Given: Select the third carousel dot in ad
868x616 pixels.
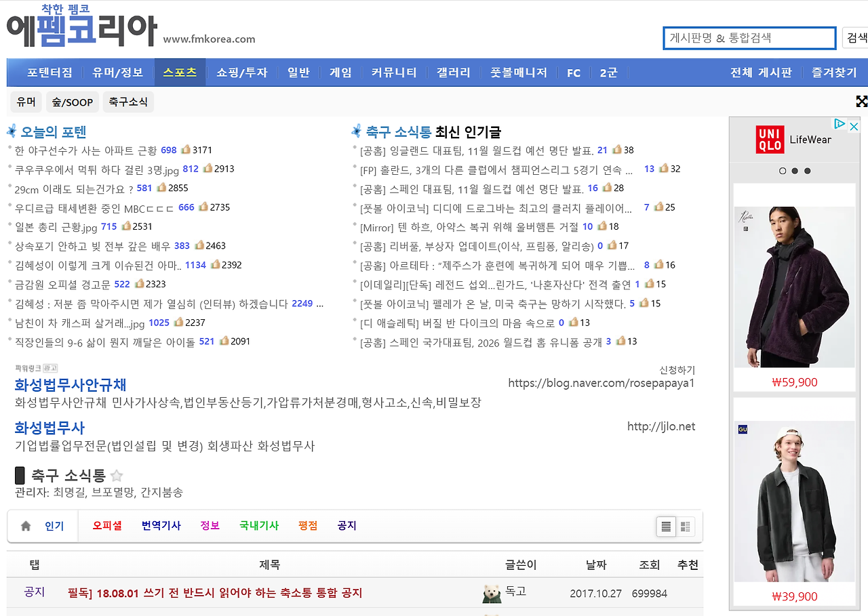Looking at the screenshot, I should pos(807,171).
